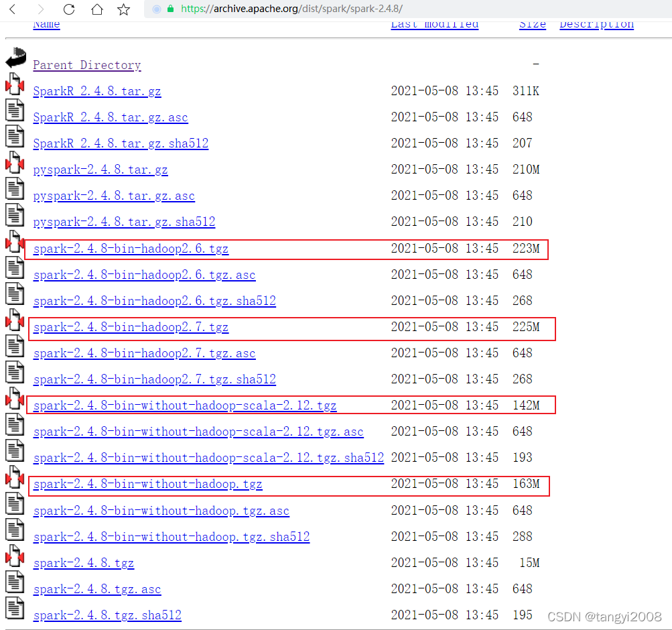Click the file icon beside pyspark-2.4.8.tar.gz.sha512
Image resolution: width=672 pixels, height=630 pixels.
tap(15, 214)
